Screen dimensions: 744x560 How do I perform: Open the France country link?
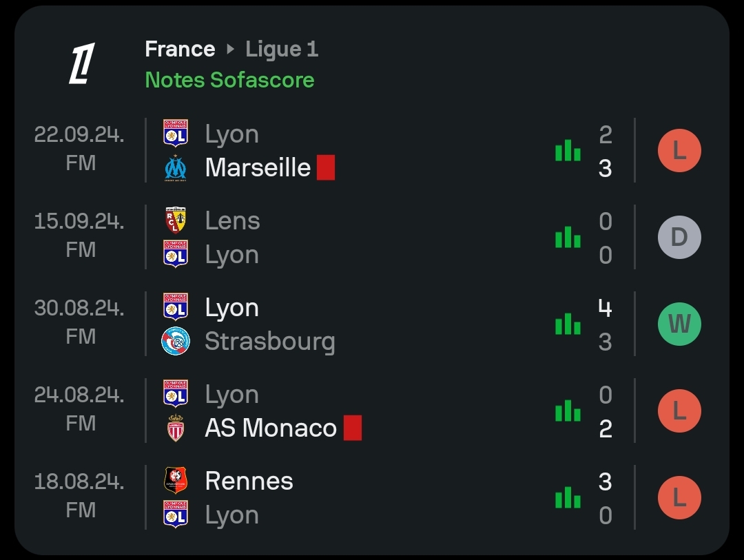[180, 49]
